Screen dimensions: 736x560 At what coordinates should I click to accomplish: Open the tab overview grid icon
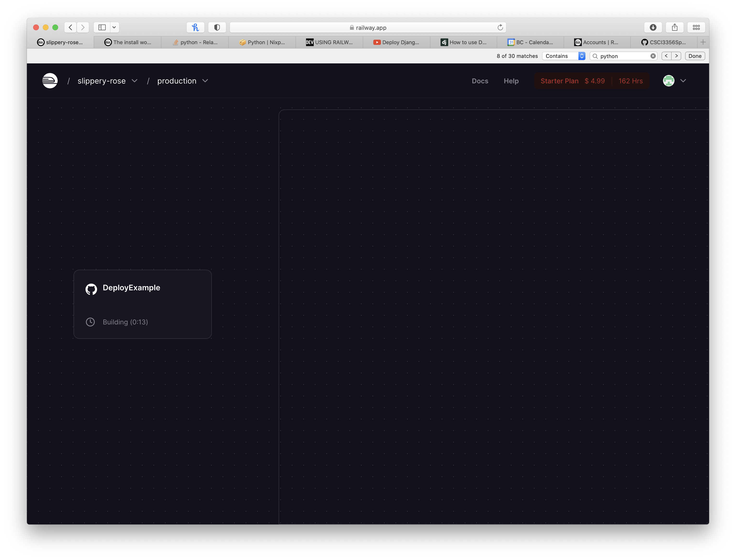coord(696,27)
